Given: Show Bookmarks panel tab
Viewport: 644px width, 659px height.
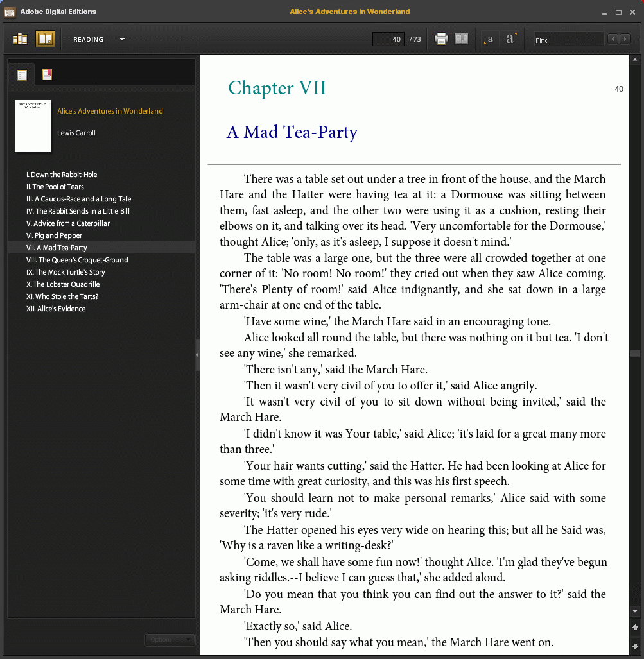Looking at the screenshot, I should tap(47, 74).
